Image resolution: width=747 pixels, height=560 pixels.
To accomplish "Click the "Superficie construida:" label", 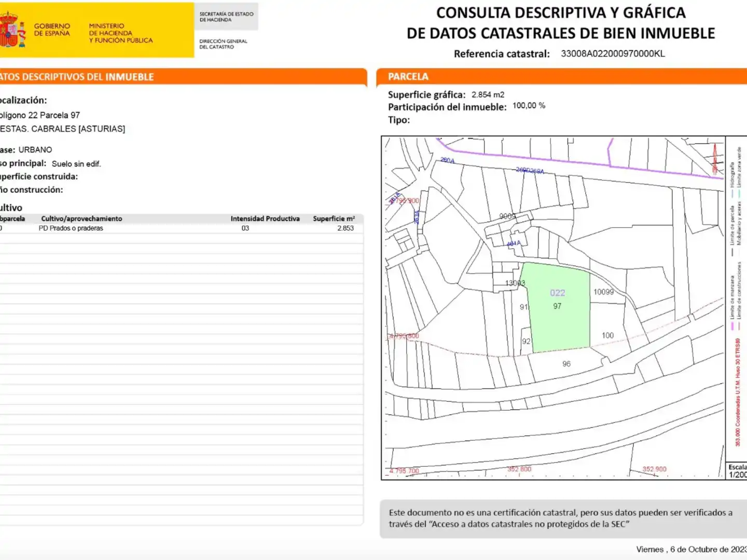I will pos(39,177).
